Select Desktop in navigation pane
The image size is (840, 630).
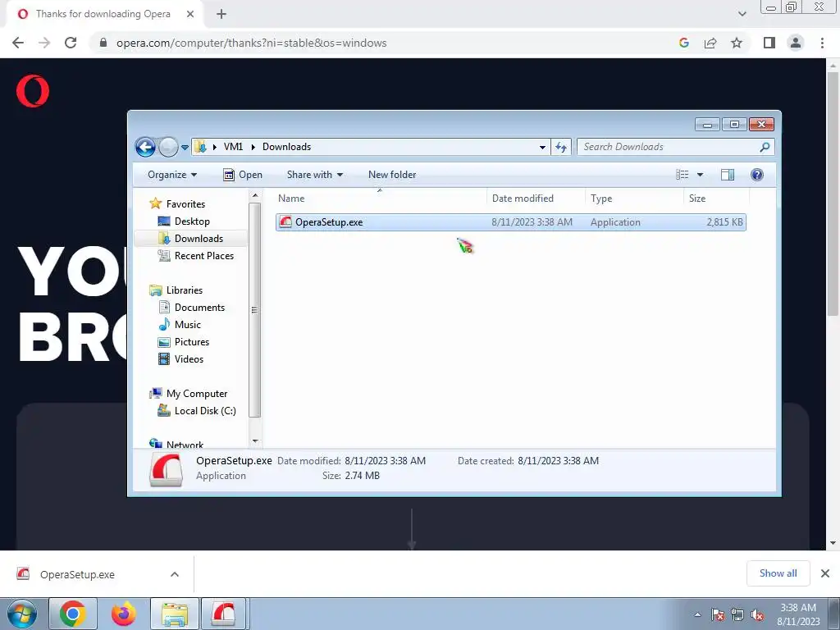coord(192,221)
